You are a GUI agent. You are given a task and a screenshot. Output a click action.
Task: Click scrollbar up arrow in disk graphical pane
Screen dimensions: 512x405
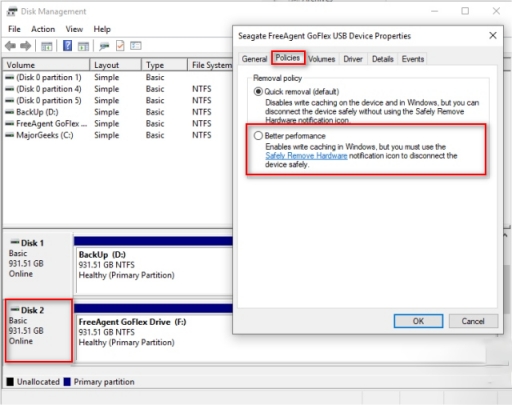click(505, 236)
